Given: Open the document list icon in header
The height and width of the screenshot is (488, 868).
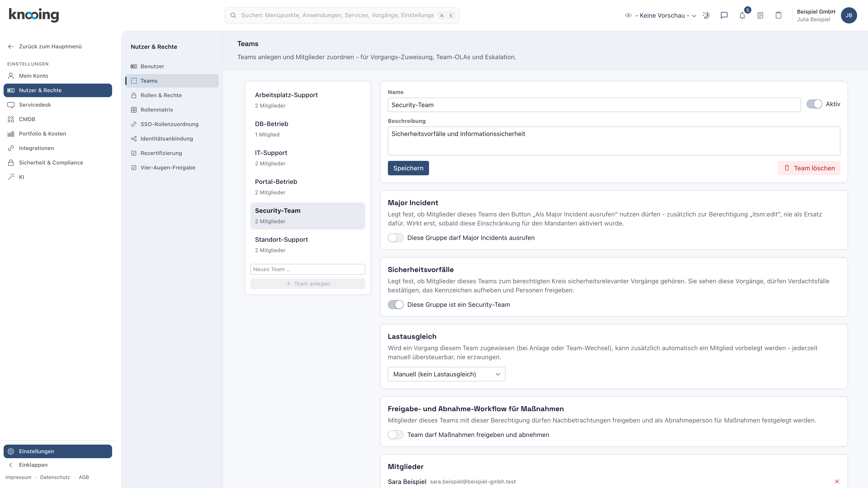Looking at the screenshot, I should (760, 15).
